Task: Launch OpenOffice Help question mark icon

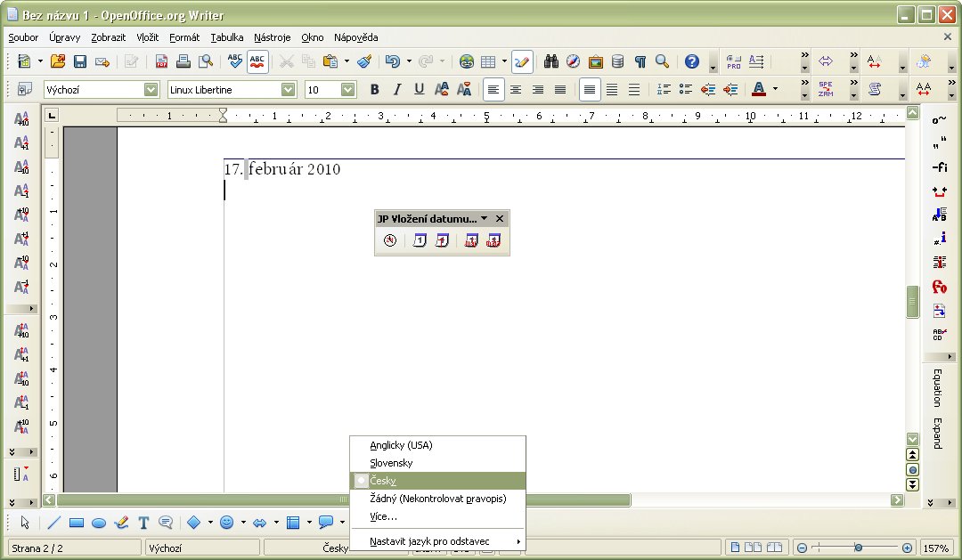Action: [692, 61]
